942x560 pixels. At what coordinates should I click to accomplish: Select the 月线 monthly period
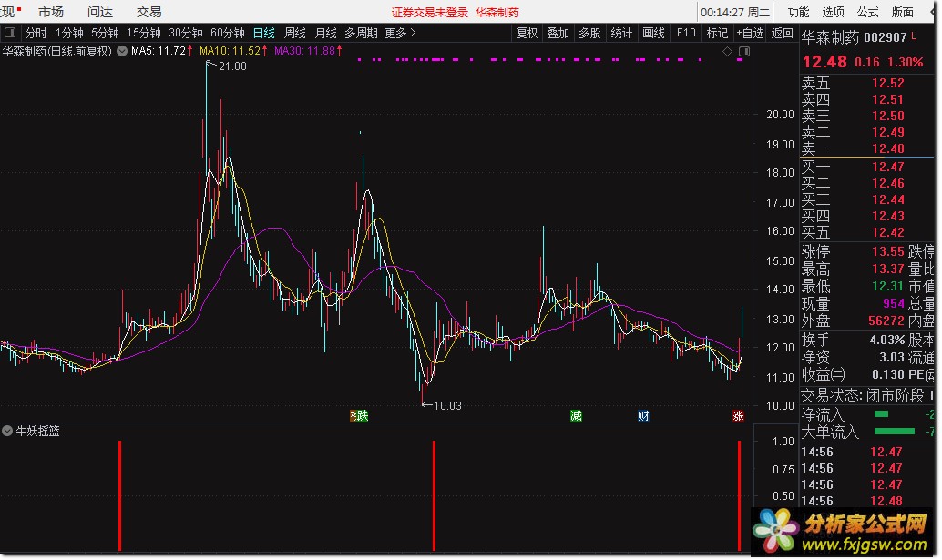tap(326, 33)
